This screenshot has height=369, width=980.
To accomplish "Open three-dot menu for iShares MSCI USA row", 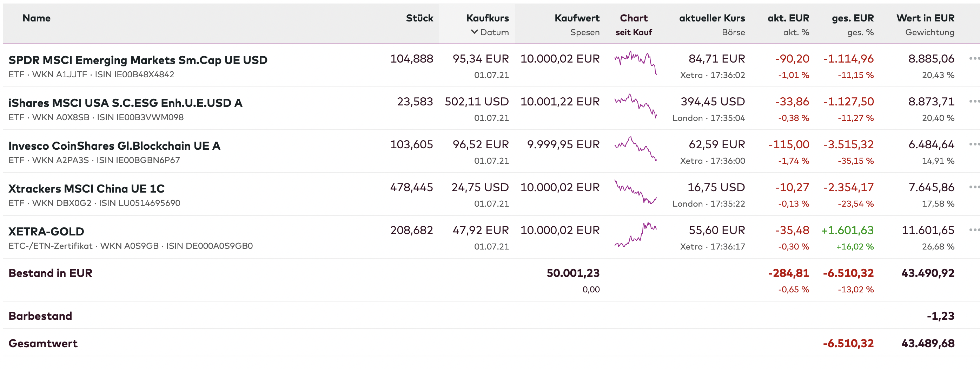I will (x=974, y=102).
